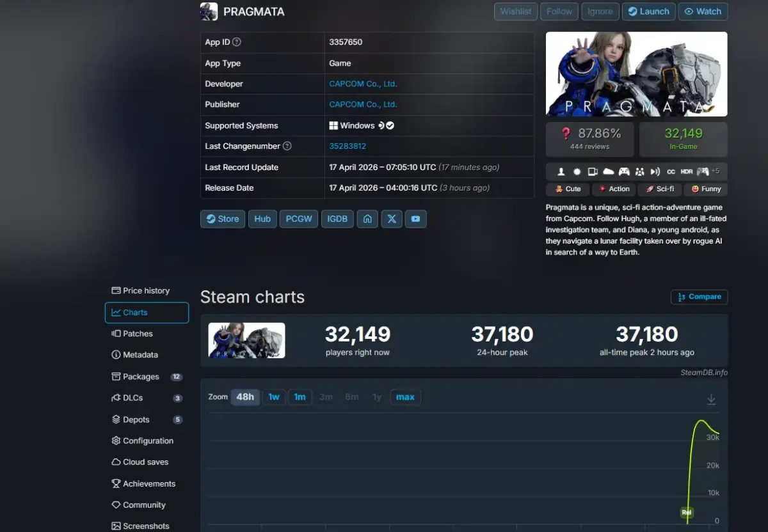
Task: Open the CAPCOM publisher link
Action: click(363, 104)
